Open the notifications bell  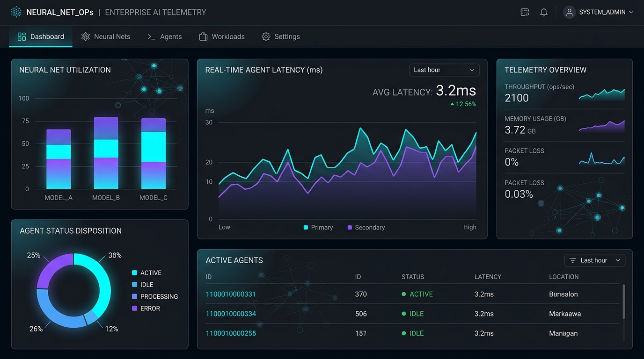pyautogui.click(x=544, y=13)
